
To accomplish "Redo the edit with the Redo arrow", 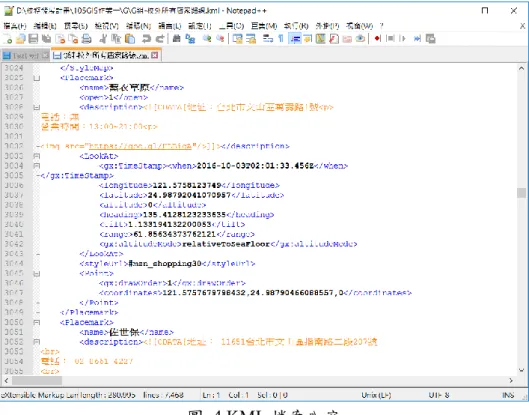I will coord(160,39).
